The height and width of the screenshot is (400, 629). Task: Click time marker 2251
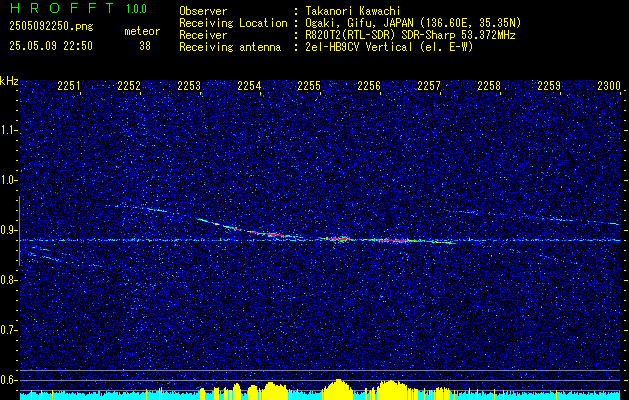click(x=69, y=86)
